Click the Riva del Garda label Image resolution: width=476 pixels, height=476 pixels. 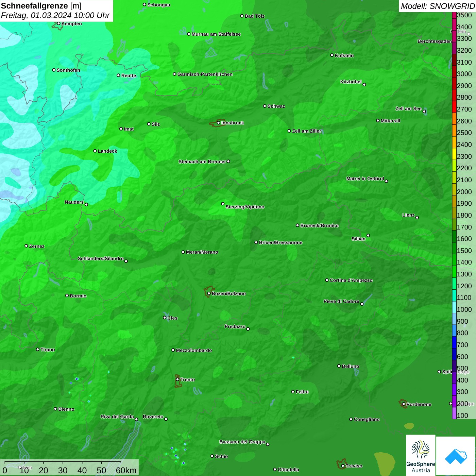coord(117,417)
